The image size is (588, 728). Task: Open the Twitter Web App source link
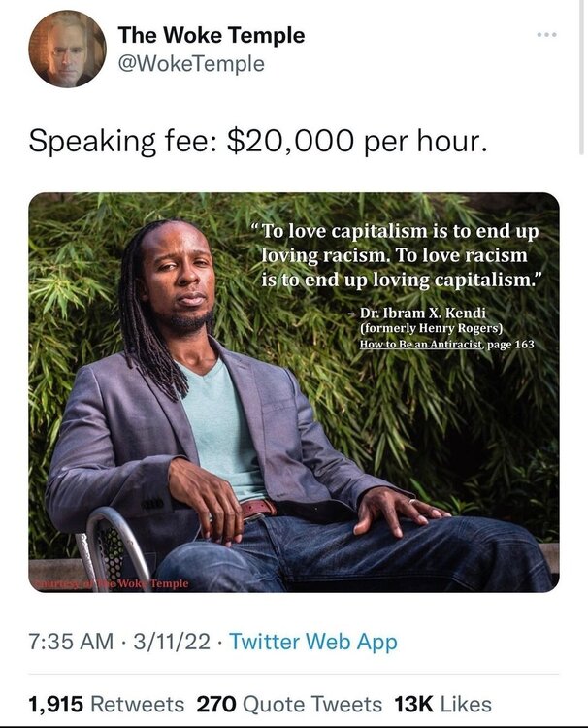313,642
